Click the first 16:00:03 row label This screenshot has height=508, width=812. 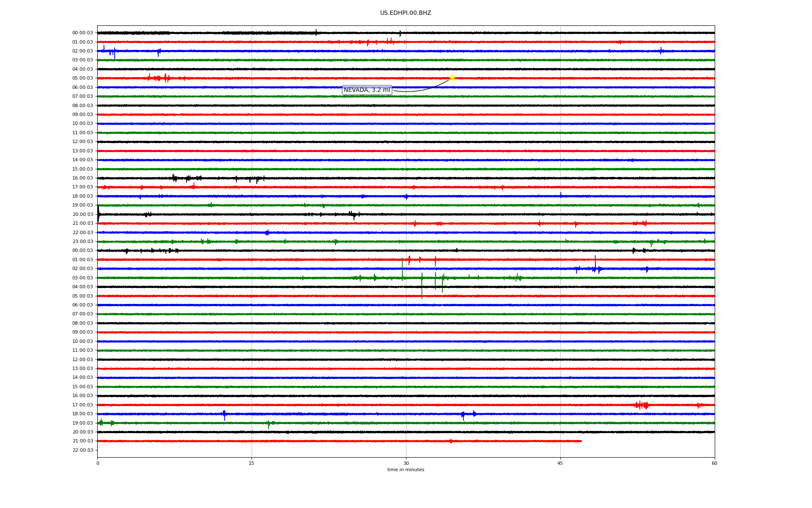pyautogui.click(x=82, y=178)
